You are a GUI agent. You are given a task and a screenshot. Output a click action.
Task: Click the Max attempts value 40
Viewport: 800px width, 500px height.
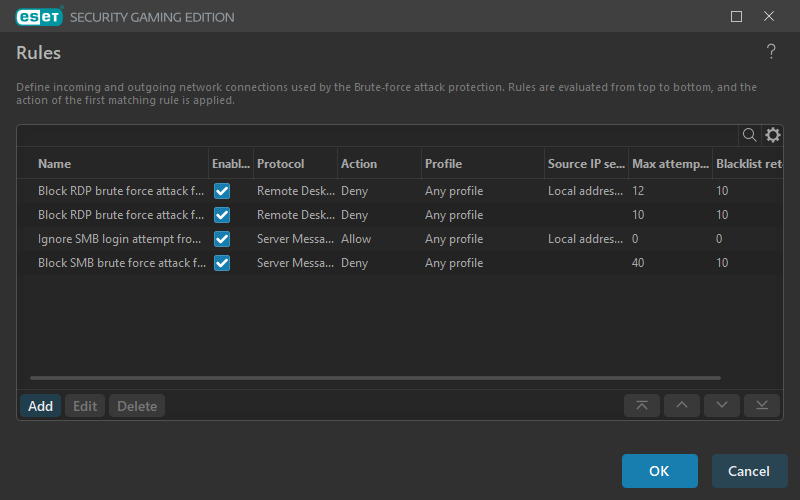pyautogui.click(x=638, y=263)
